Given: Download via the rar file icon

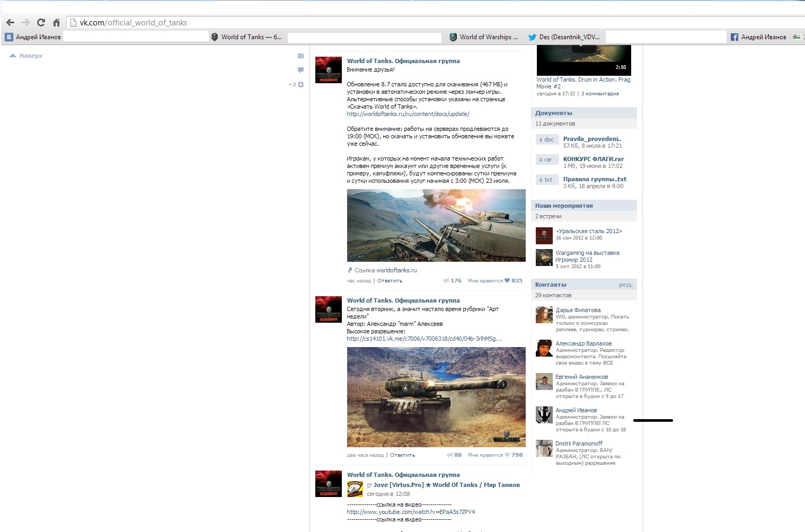Looking at the screenshot, I should [547, 160].
